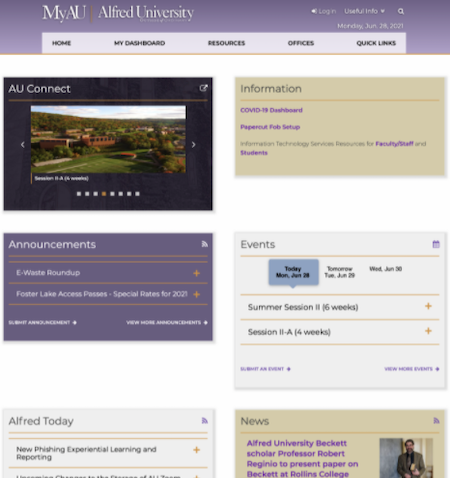The width and height of the screenshot is (450, 478).
Task: Open the QUICK LINKS menu
Action: coord(376,43)
